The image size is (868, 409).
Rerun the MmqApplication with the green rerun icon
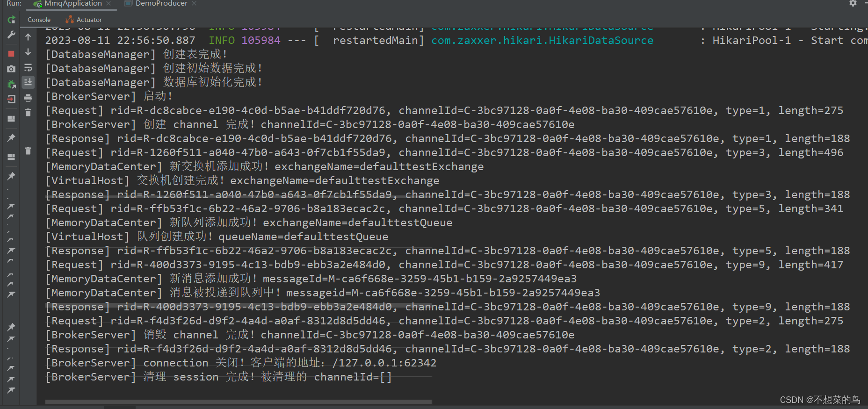(11, 20)
